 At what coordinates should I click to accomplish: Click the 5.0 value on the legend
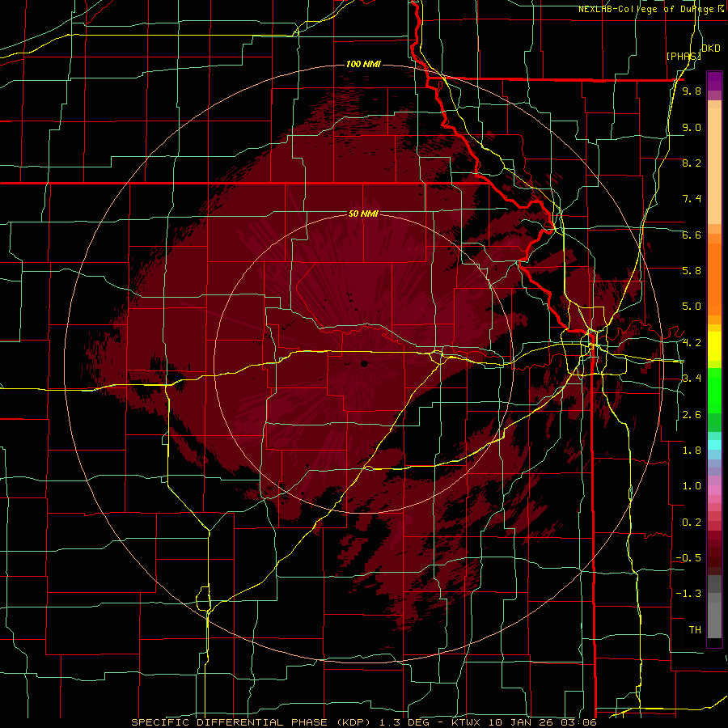[692, 307]
